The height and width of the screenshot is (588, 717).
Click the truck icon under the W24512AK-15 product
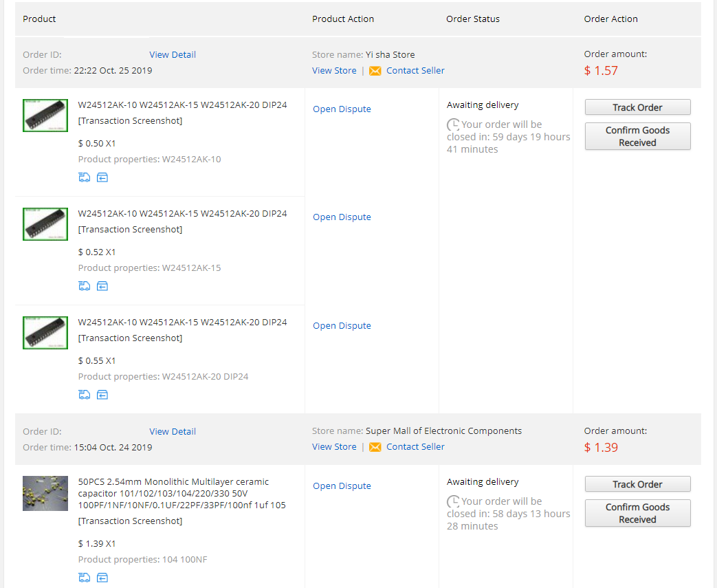(85, 286)
